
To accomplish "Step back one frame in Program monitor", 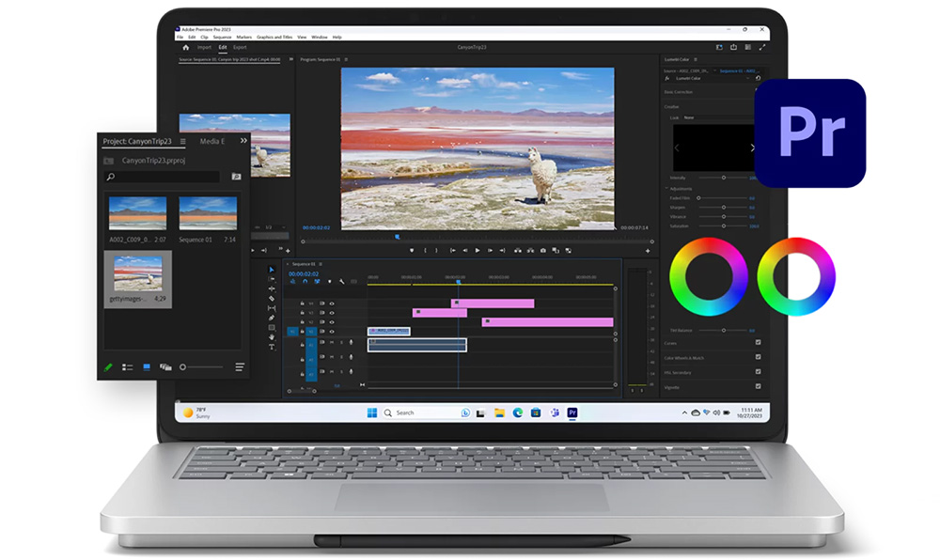I will pos(465,250).
